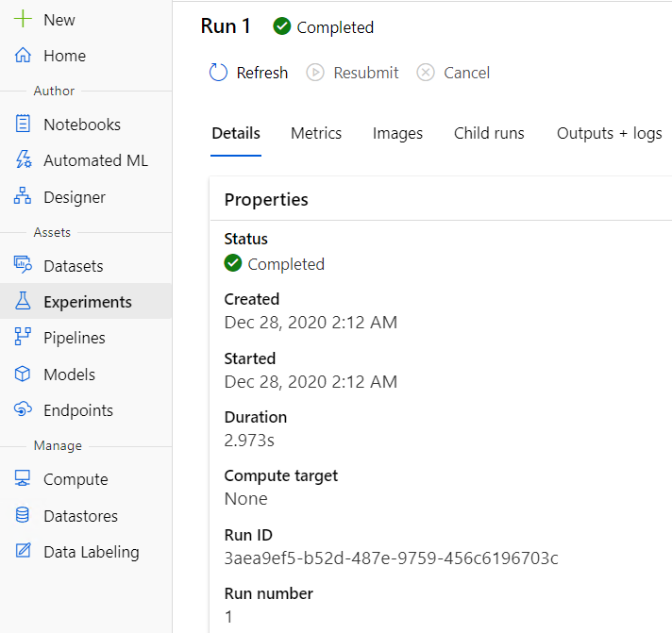Click the Started date Dec 28, 2020 2:12 AM
The height and width of the screenshot is (633, 672).
tap(311, 382)
